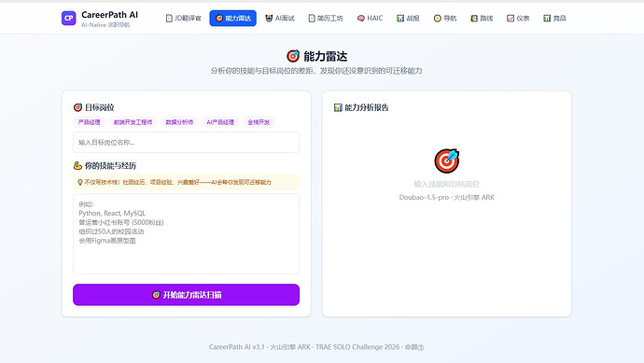
Task: Click the flexed arm icon beside 你的技能与经历
Action: coord(77,166)
